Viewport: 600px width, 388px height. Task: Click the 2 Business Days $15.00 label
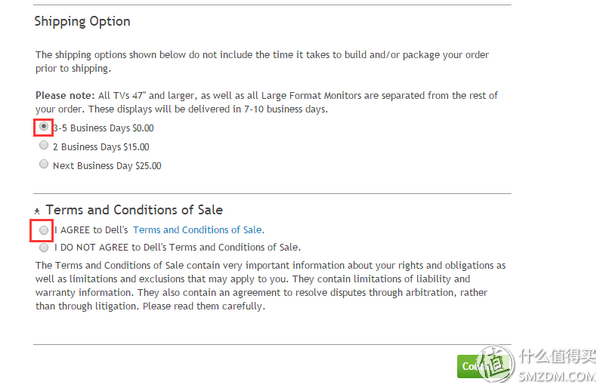101,147
